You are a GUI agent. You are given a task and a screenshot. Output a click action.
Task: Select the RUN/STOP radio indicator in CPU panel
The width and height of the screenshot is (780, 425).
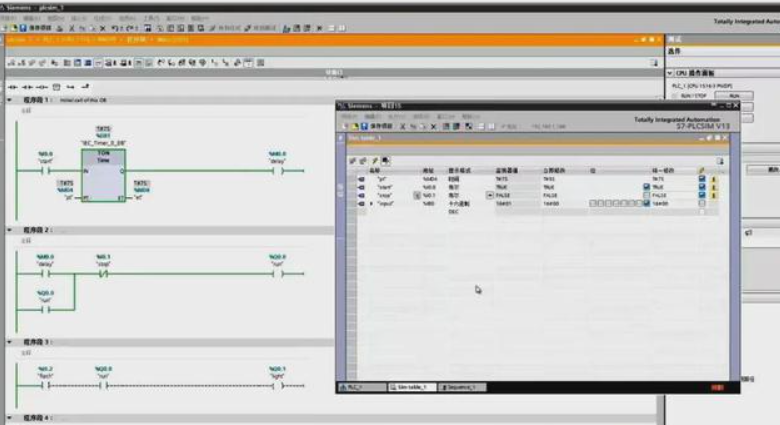click(675, 96)
